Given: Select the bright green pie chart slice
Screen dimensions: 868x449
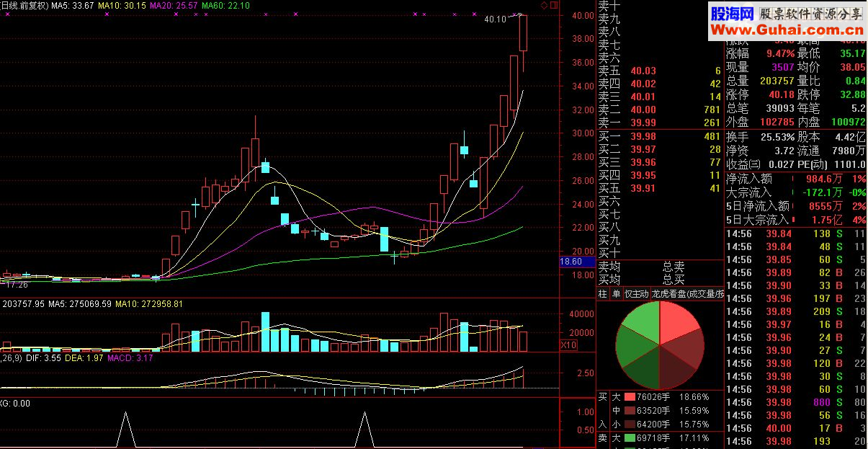Looking at the screenshot, I should [x=643, y=324].
